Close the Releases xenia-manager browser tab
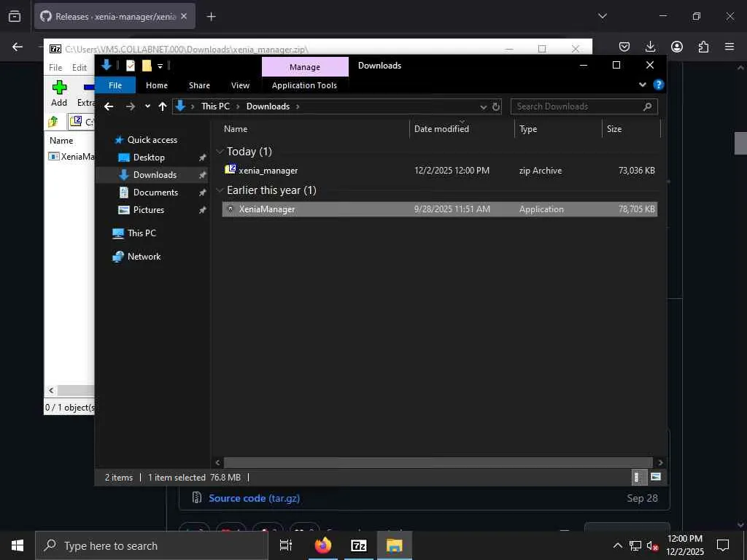 click(x=184, y=16)
